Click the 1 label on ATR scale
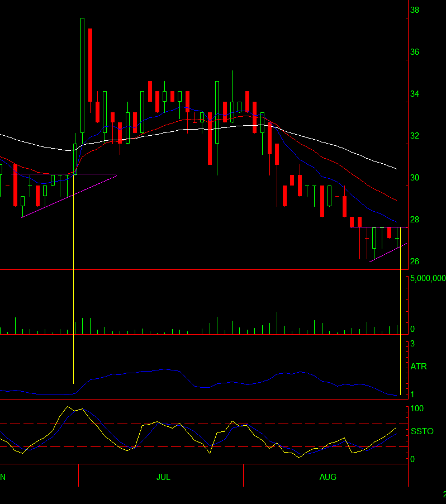Viewport: 446px width, 504px height. point(412,394)
